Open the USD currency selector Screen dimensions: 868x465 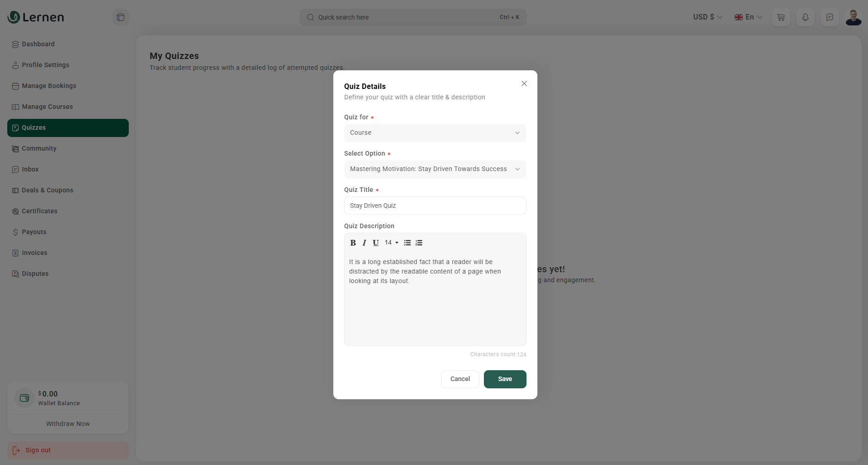tap(707, 17)
